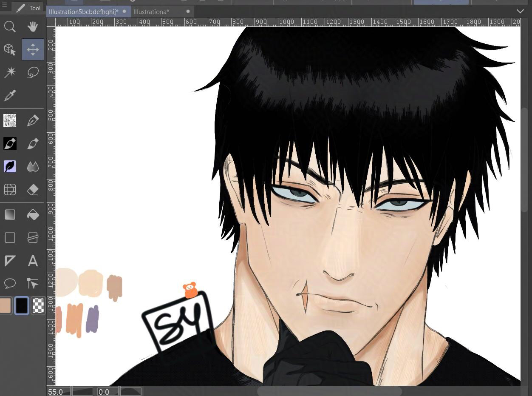Pick the Lasso selection tool
The height and width of the screenshot is (396, 532).
(33, 72)
